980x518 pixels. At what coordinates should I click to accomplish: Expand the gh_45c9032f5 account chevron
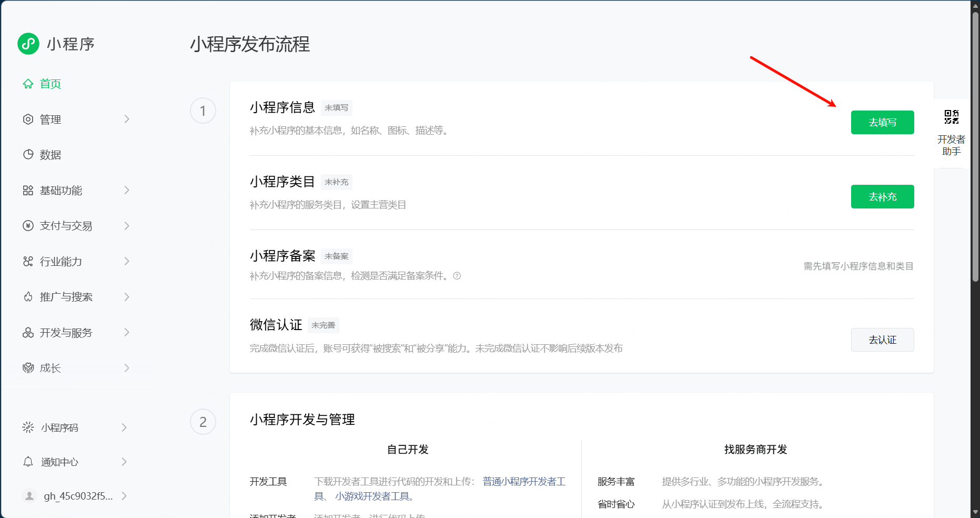(x=124, y=496)
